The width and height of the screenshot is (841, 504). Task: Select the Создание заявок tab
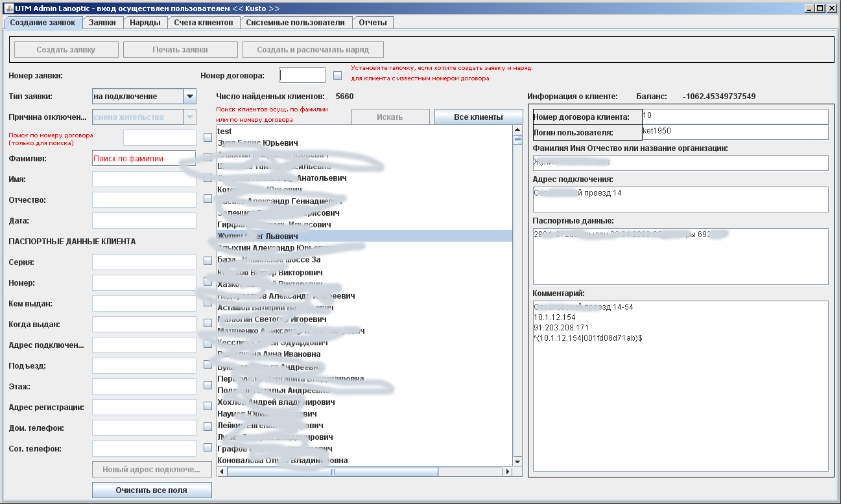pos(43,22)
